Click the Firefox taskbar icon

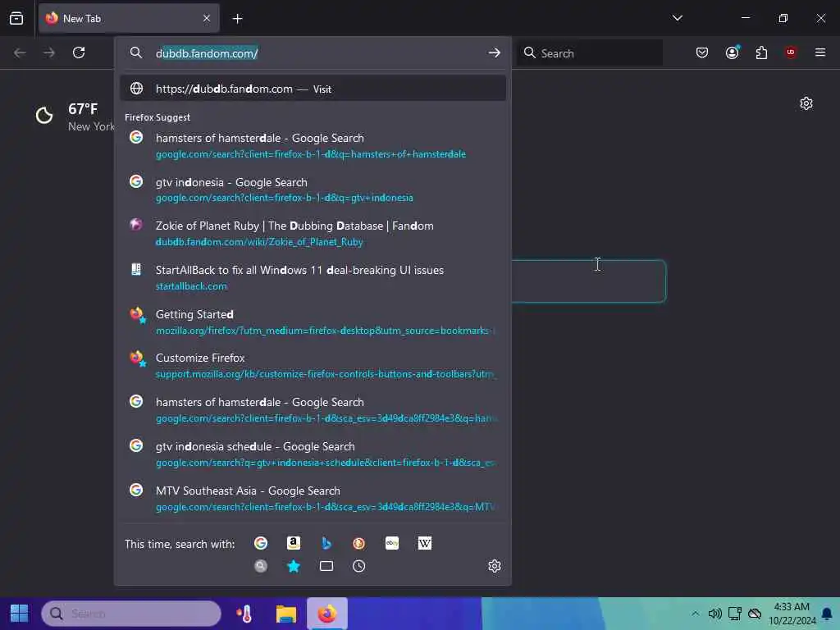pyautogui.click(x=326, y=614)
